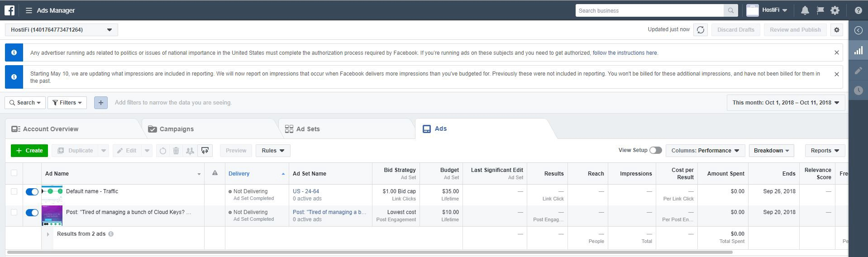The image size is (868, 257).
Task: Click the delete trash icon in toolbar
Action: coord(176,151)
